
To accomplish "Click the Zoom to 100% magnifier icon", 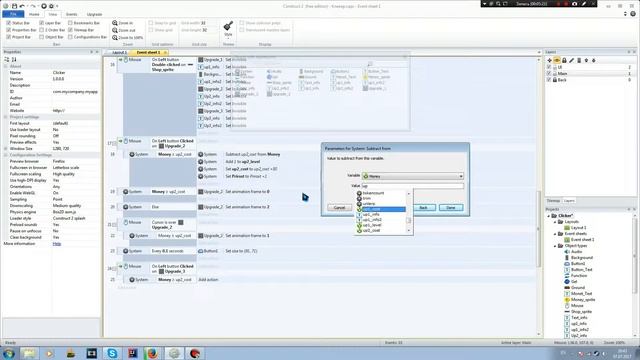I will click(x=115, y=38).
